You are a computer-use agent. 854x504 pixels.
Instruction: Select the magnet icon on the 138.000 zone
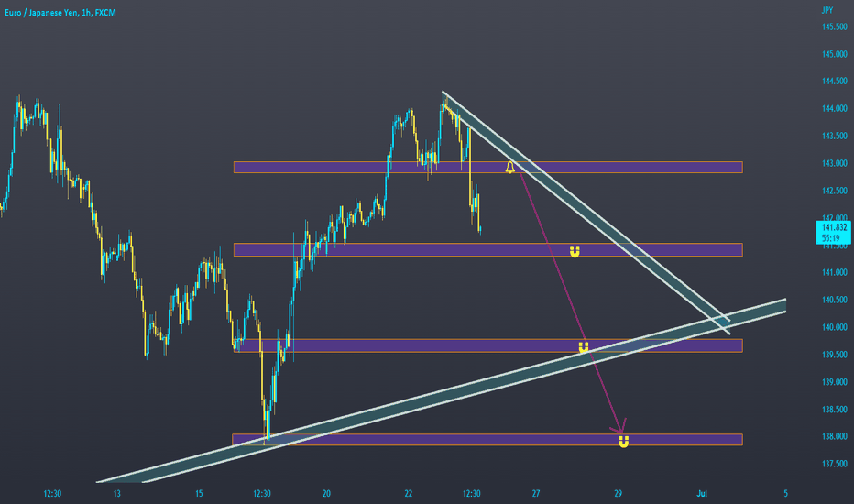[x=624, y=442]
